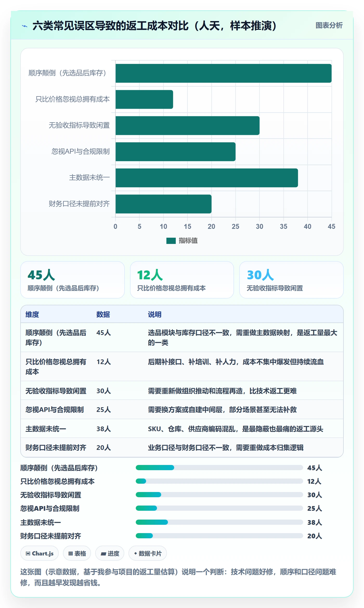Screen dimensions: 364x608
Task: Click the 图表分析 label in the header
Action: pos(329,25)
